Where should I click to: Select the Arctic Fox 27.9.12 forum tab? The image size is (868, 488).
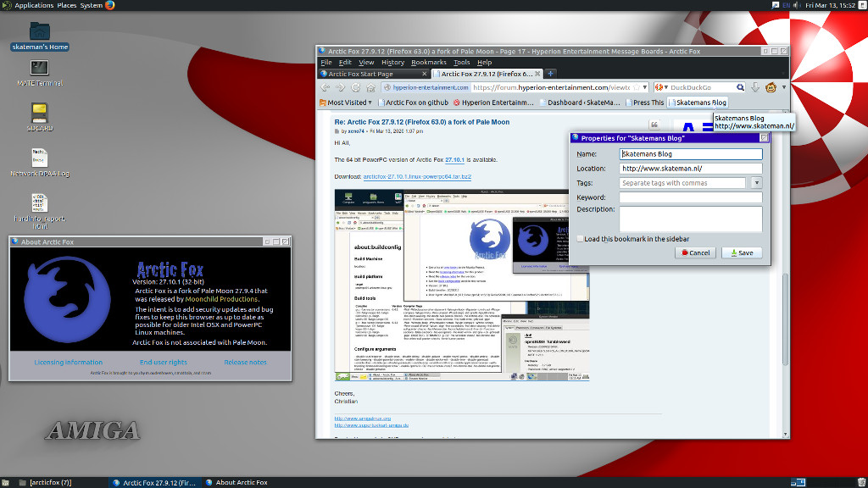(x=487, y=74)
